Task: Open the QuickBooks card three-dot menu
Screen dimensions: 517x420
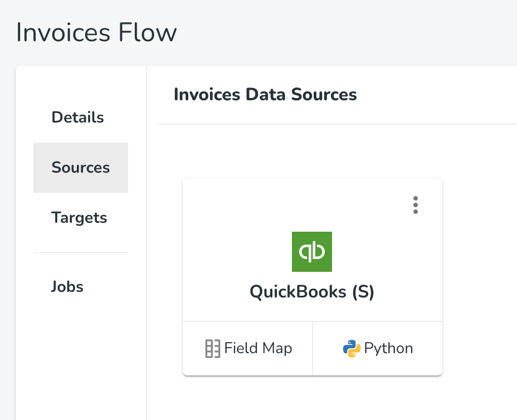Action: [x=416, y=205]
